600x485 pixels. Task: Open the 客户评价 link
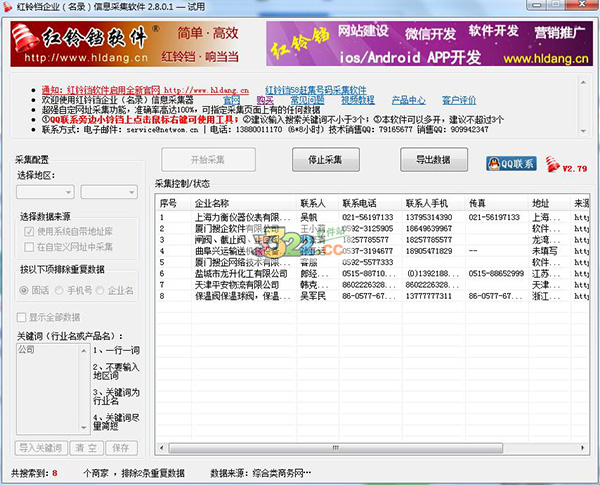pyautogui.click(x=459, y=100)
